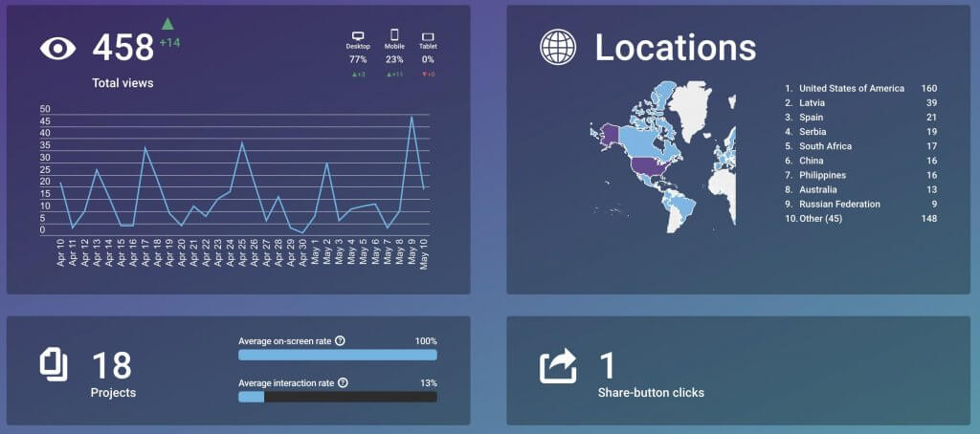
Task: Click the +14 views change value
Action: point(168,43)
